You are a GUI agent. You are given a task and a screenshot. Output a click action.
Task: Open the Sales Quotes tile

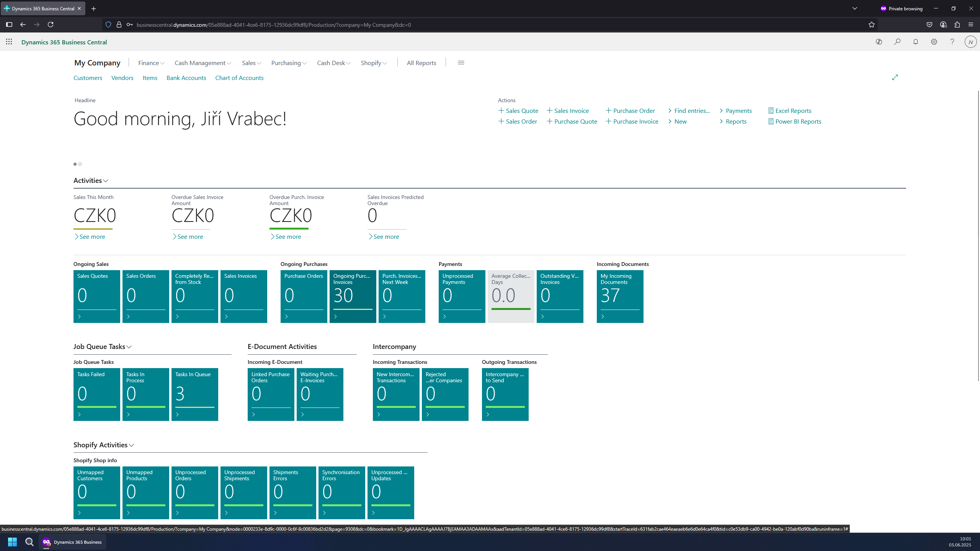(97, 297)
